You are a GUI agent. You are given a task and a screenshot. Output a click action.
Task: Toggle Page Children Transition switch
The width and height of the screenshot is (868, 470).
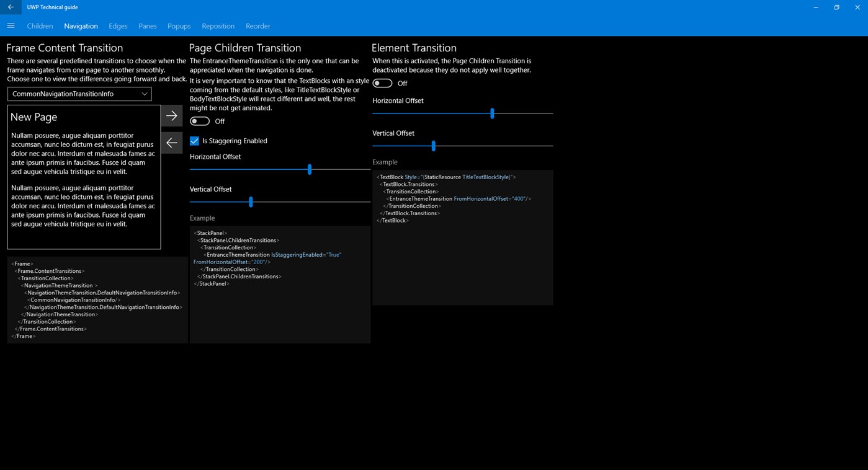coord(200,121)
